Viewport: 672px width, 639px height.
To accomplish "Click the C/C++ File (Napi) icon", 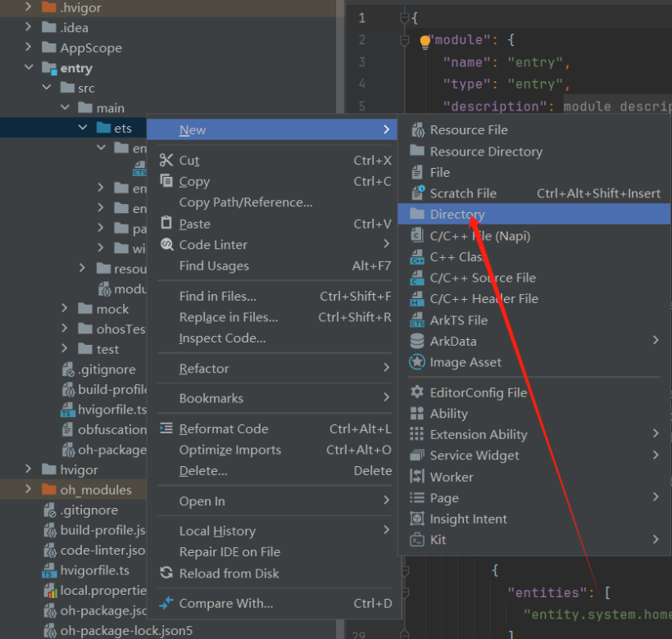I will (x=417, y=235).
